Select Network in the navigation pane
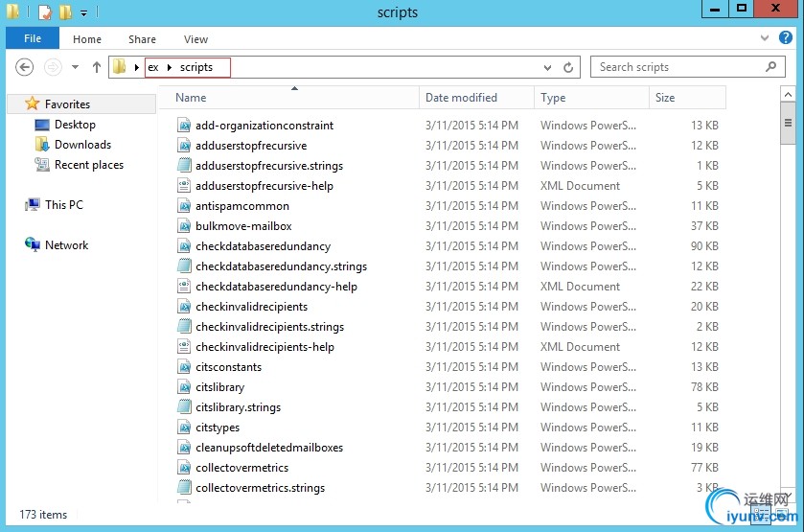Image resolution: width=804 pixels, height=532 pixels. click(66, 245)
